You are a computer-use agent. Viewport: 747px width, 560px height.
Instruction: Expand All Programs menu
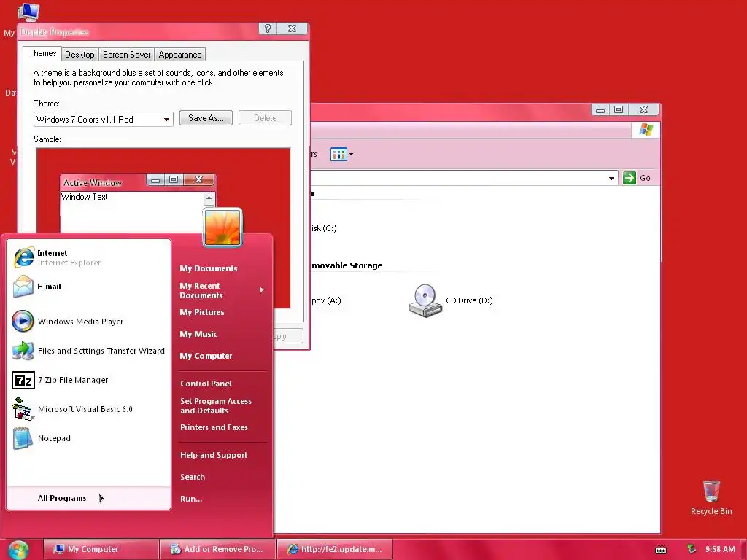pos(88,498)
